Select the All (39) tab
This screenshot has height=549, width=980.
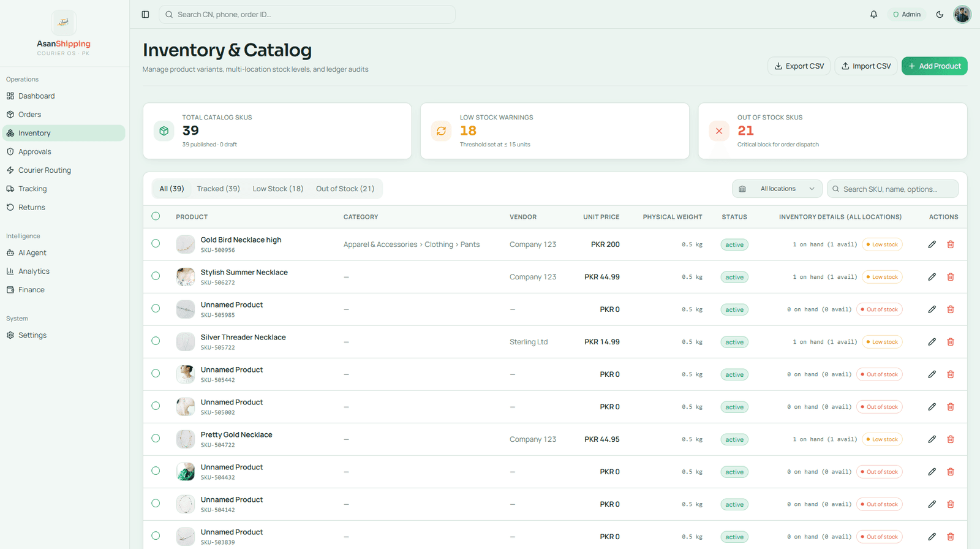(x=171, y=189)
